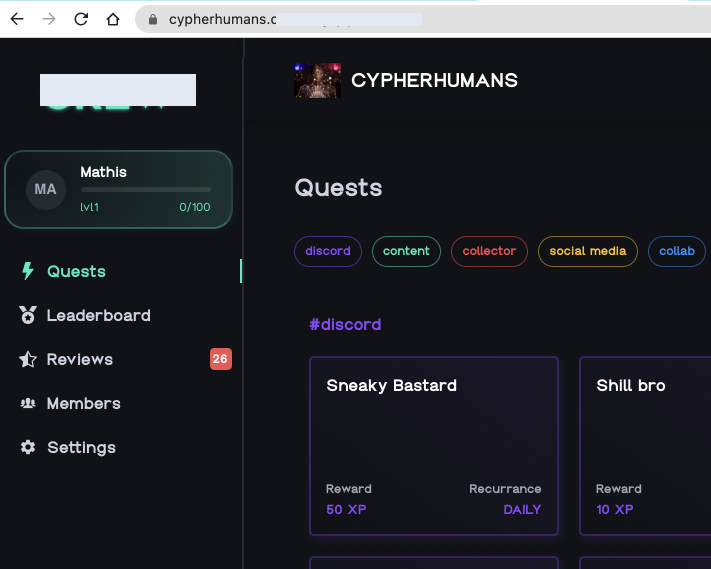The width and height of the screenshot is (711, 569).
Task: Click the MA user avatar
Action: [46, 190]
